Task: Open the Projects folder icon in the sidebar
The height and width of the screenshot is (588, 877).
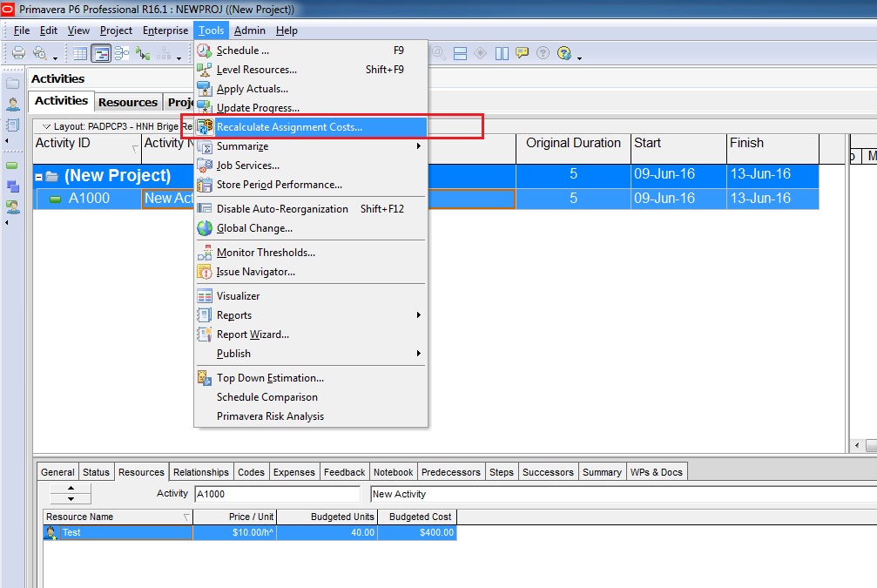Action: pos(13,84)
